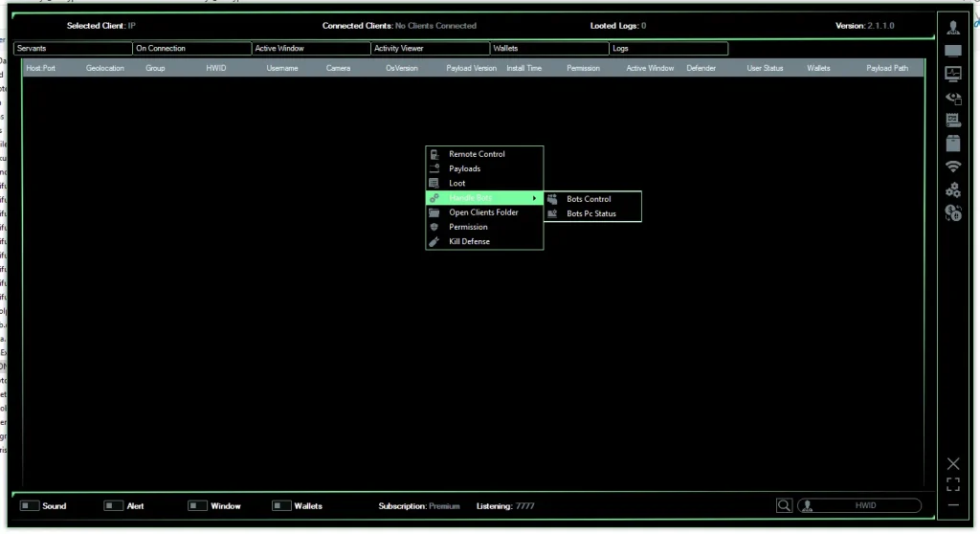Click the plain monitor icon in right sidebar
This screenshot has height=534, width=980.
953,50
